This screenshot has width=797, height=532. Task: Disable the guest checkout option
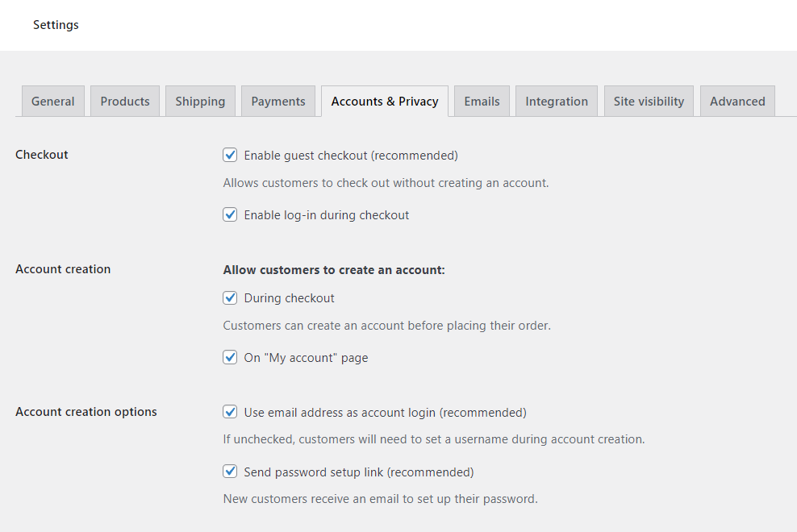point(230,155)
